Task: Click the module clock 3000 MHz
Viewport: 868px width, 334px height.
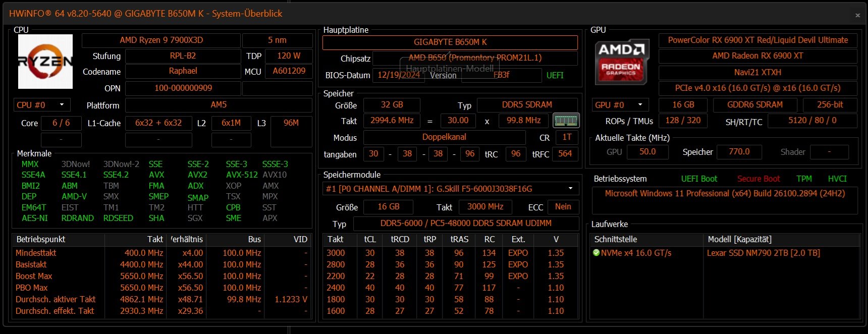Action: (485, 207)
